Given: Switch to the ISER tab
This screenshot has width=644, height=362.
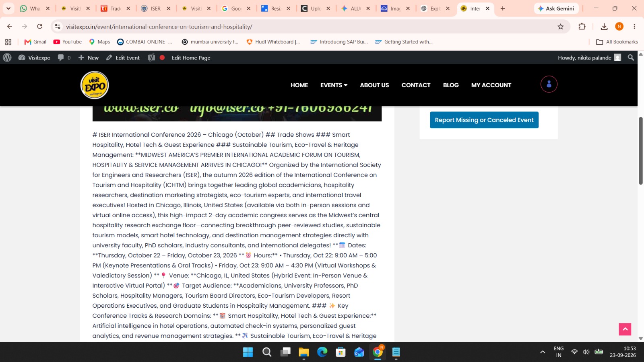Looking at the screenshot, I should click(x=155, y=8).
